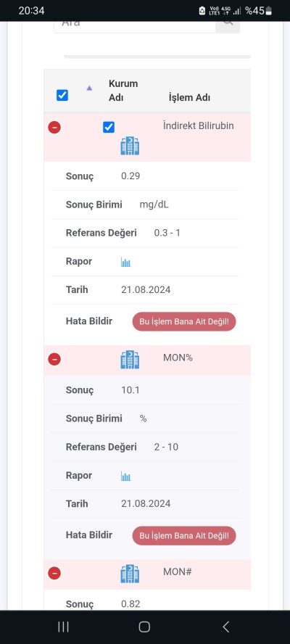Report İndirekt Bilirubin with 'Bu İşlem Bana Ait Değil!'
290x644 pixels.
[x=184, y=321]
